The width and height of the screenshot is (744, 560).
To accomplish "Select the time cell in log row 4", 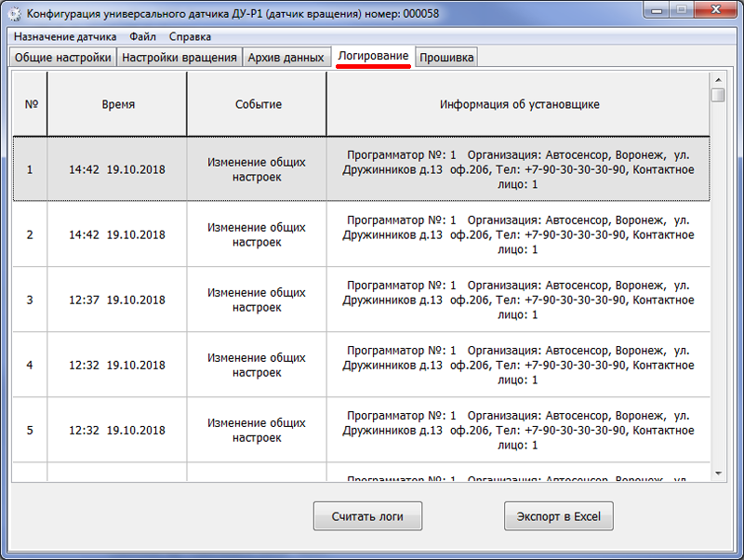I will [x=117, y=365].
